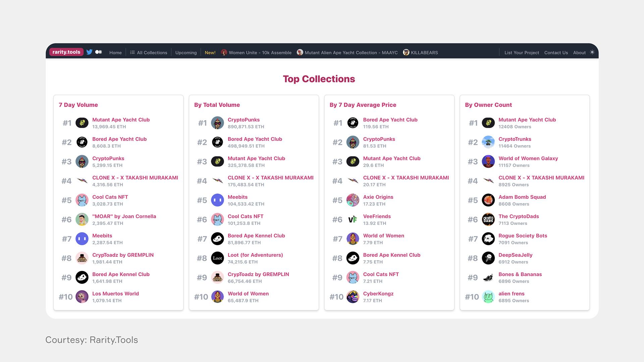Select the Home navigation item
The width and height of the screenshot is (644, 362).
115,53
